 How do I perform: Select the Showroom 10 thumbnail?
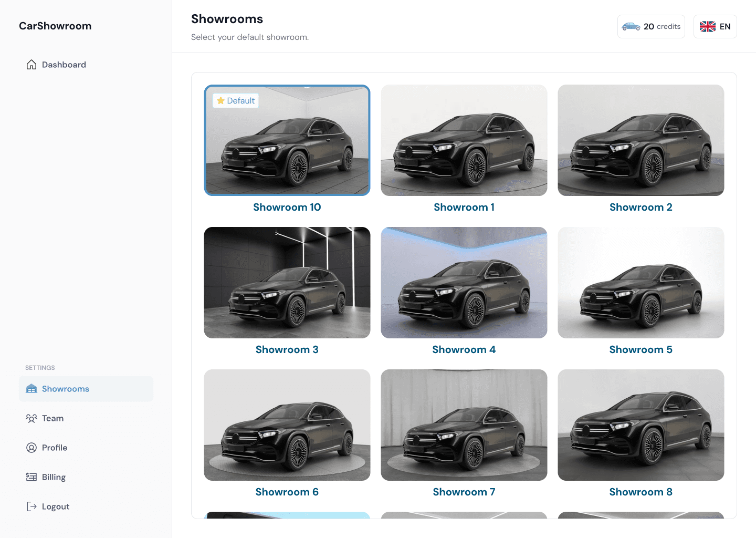[287, 140]
